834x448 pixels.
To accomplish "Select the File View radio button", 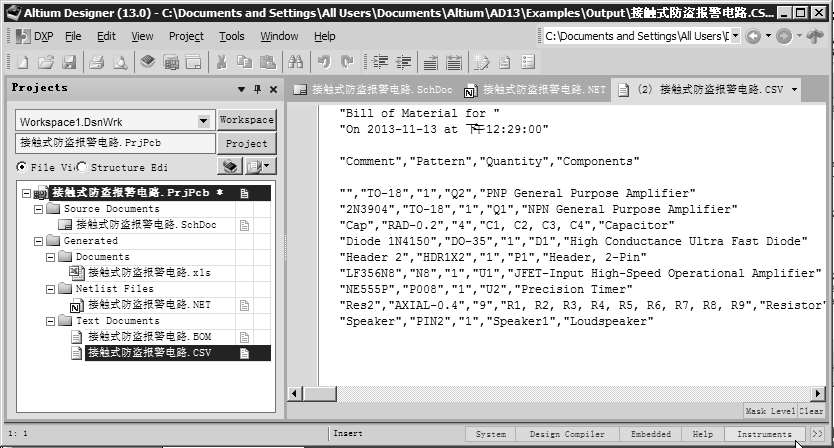I will 23,167.
